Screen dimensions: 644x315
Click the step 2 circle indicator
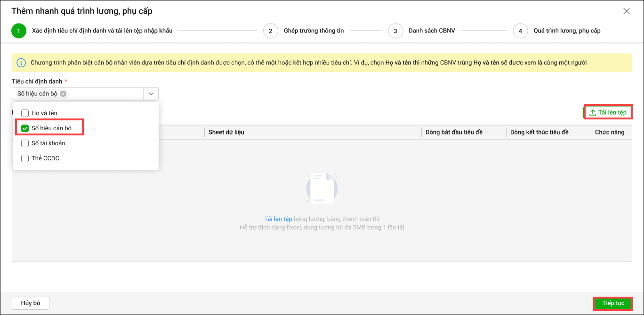coord(270,31)
